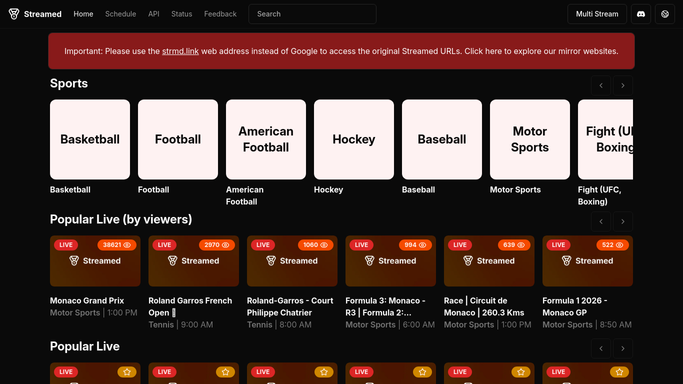Viewport: 683px width, 384px height.
Task: Click the 994 viewers badge
Action: (x=415, y=245)
